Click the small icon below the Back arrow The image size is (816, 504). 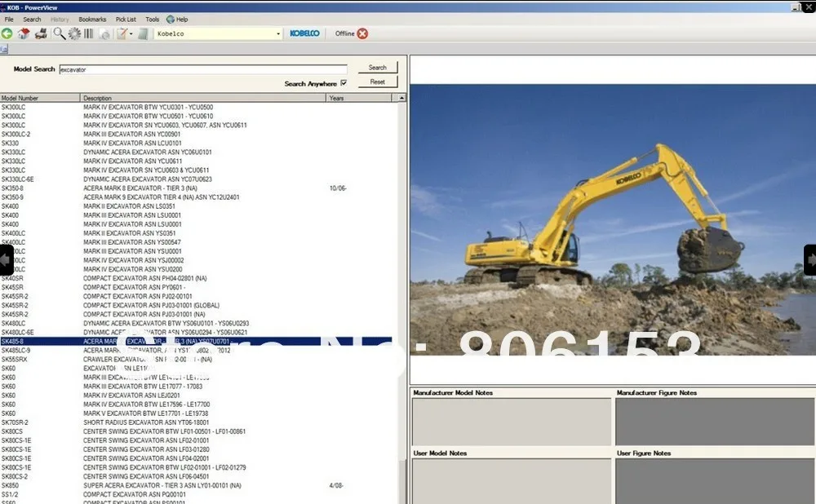[x=4, y=50]
